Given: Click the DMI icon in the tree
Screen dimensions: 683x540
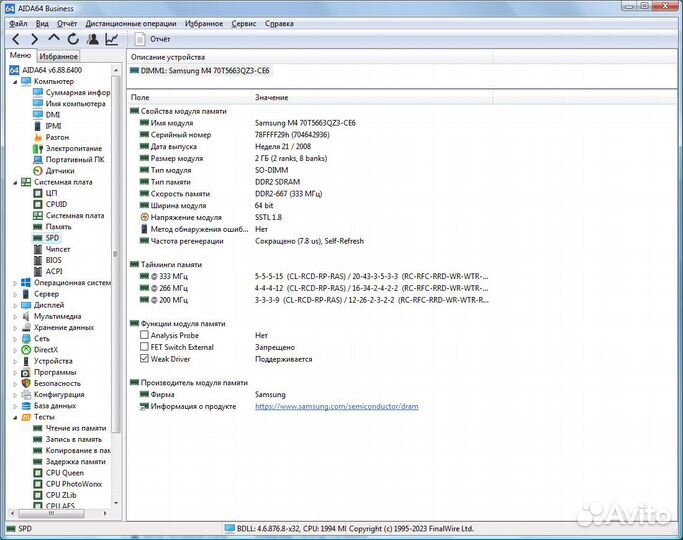Looking at the screenshot, I should click(38, 115).
